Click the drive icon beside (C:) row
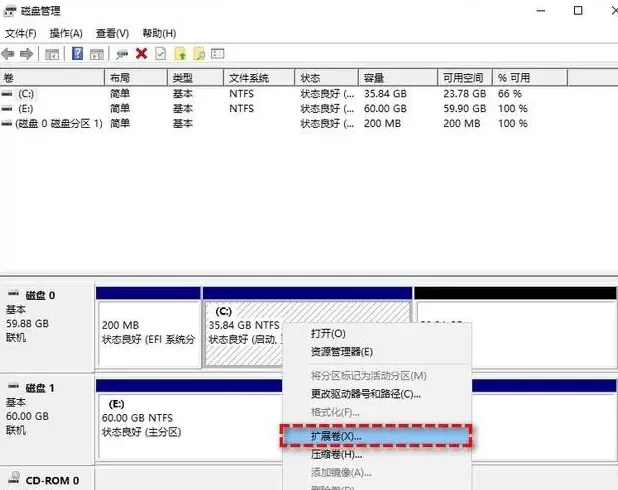This screenshot has width=618, height=490. [7, 94]
